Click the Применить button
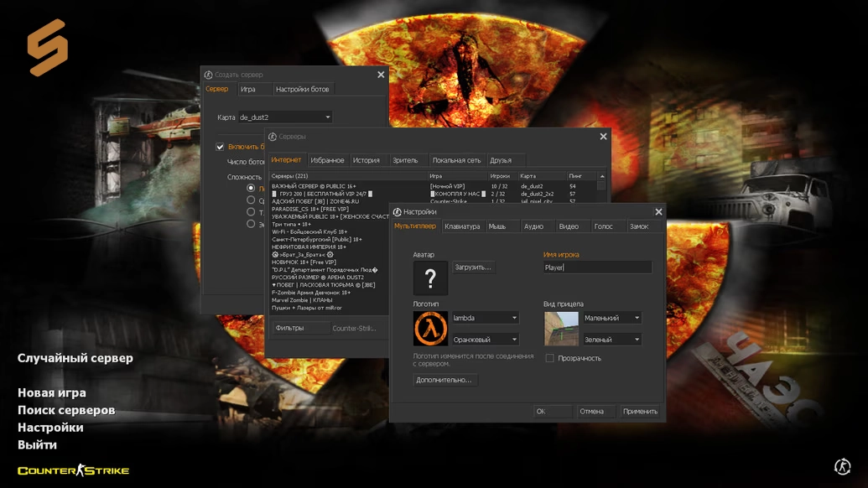The height and width of the screenshot is (488, 868). tap(640, 411)
